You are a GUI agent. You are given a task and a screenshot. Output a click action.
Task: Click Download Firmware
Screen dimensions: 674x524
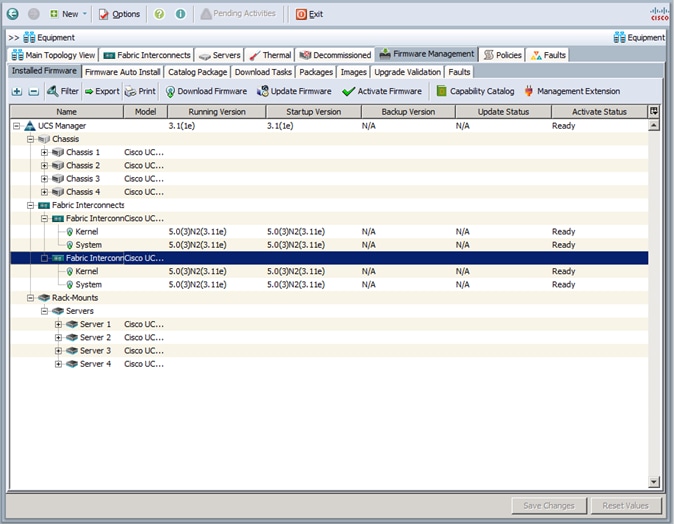206,91
